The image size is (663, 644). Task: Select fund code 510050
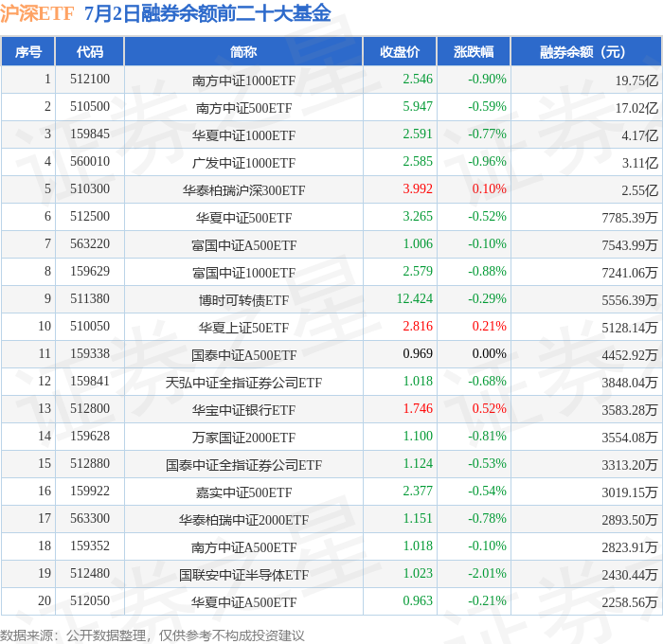(x=90, y=327)
